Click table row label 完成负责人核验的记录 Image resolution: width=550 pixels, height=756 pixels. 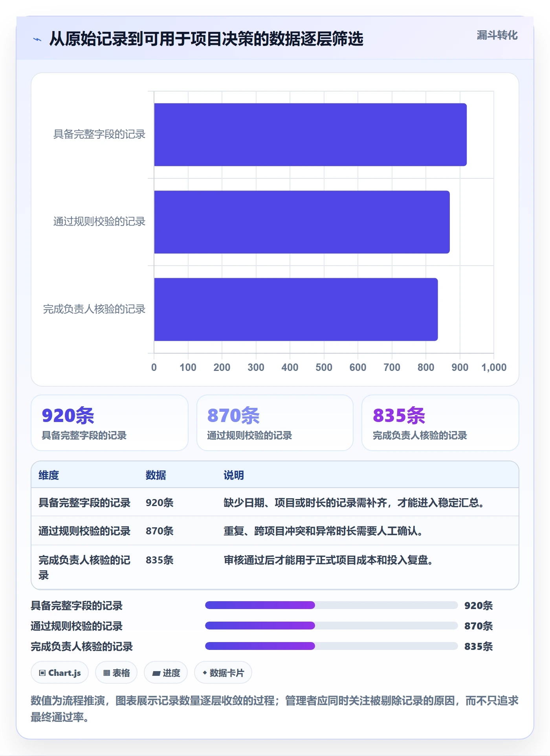(84, 567)
